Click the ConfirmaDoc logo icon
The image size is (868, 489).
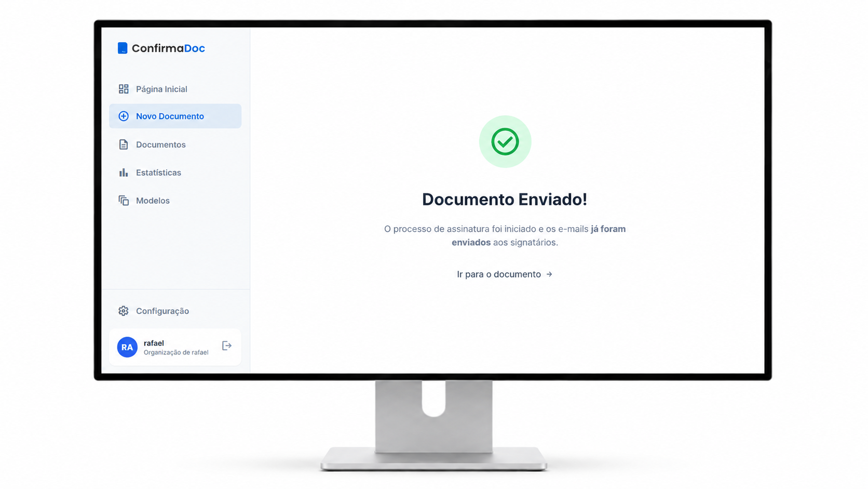pyautogui.click(x=123, y=48)
